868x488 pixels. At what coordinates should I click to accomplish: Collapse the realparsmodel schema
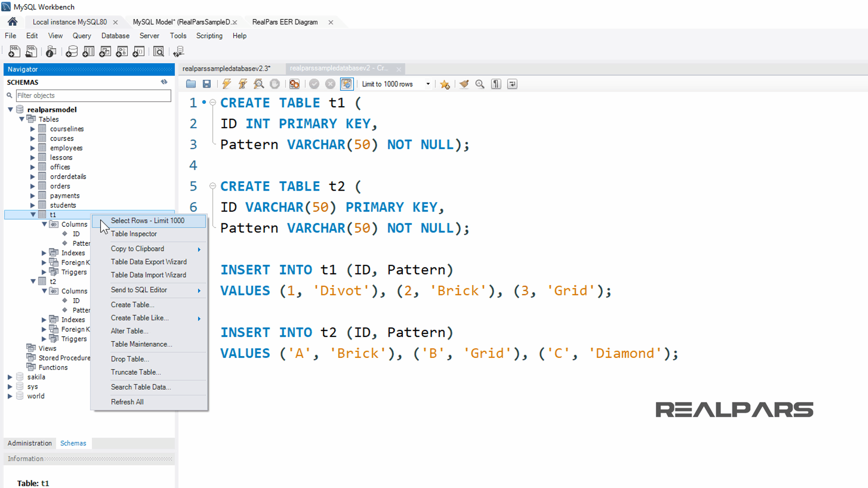[10, 109]
